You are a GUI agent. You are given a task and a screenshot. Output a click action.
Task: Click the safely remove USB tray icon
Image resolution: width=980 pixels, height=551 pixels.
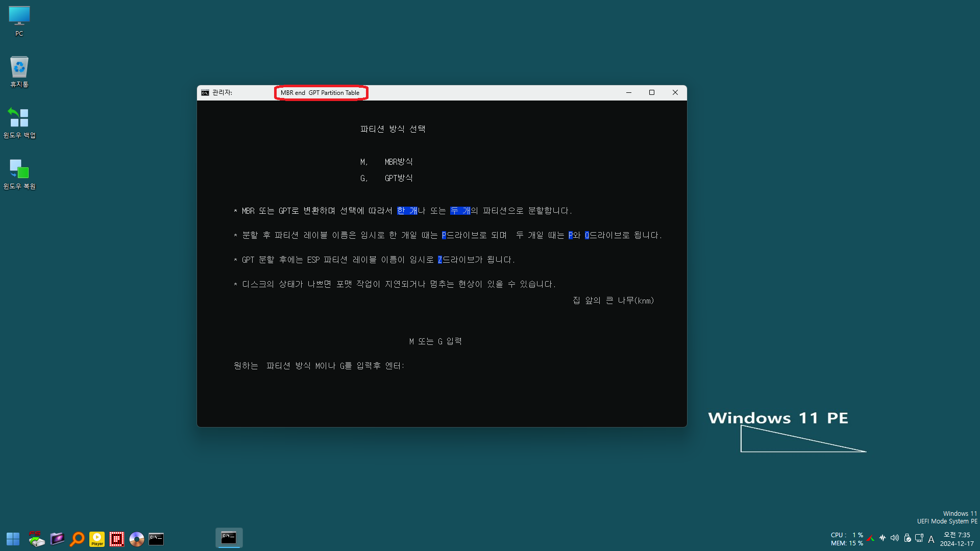tap(907, 538)
